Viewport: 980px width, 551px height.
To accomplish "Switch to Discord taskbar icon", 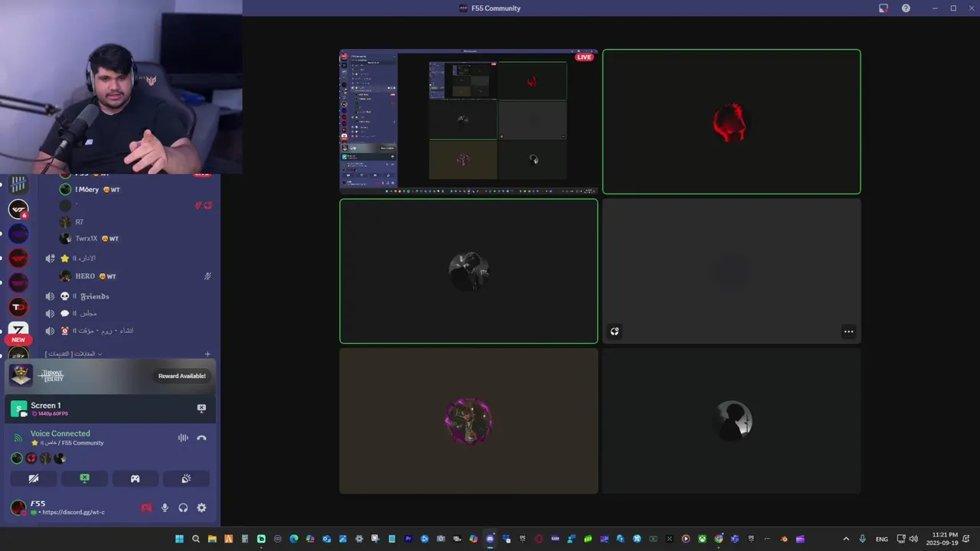I will pyautogui.click(x=490, y=539).
